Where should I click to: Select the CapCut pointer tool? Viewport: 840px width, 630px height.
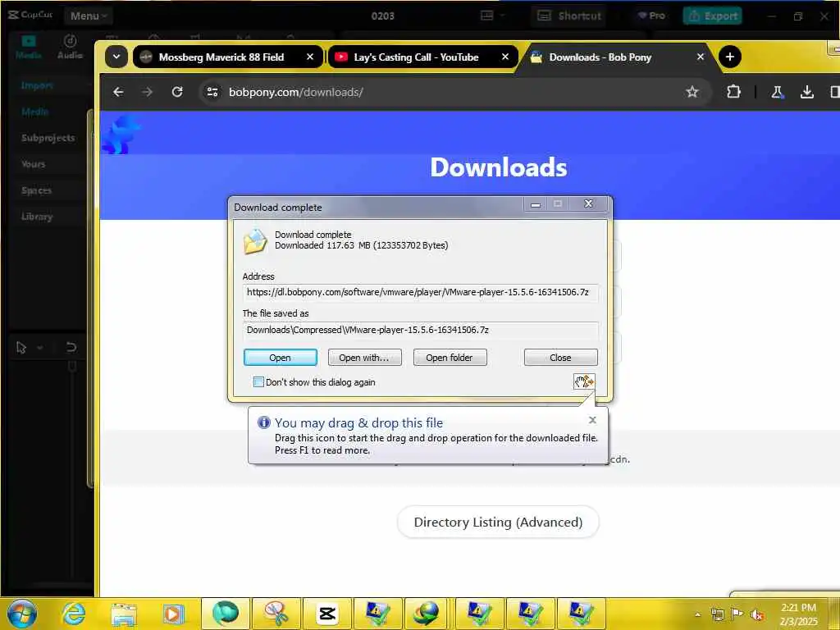click(x=21, y=348)
